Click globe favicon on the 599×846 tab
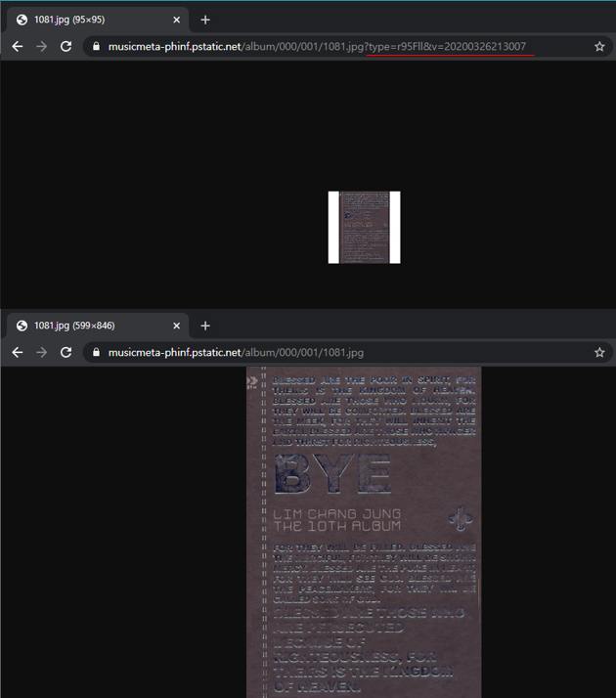Viewport: 616px width, 698px height. point(22,326)
